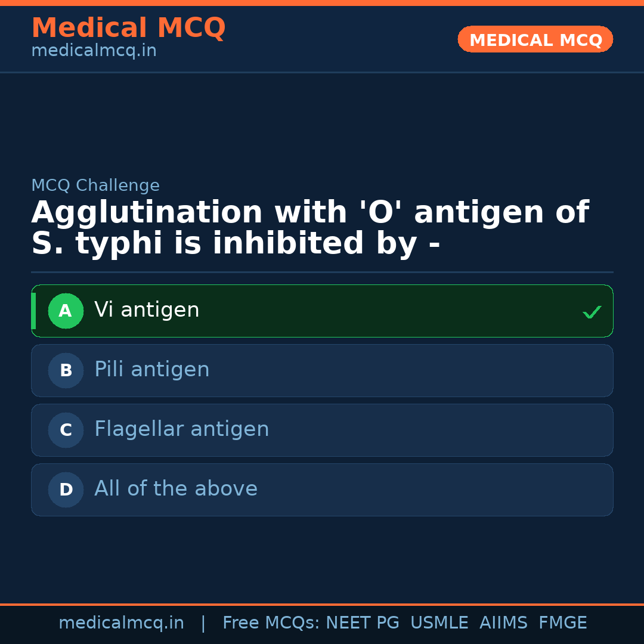644x644 pixels.
Task: Click the circular C icon beside Flagellar antigen
Action: [x=66, y=430]
